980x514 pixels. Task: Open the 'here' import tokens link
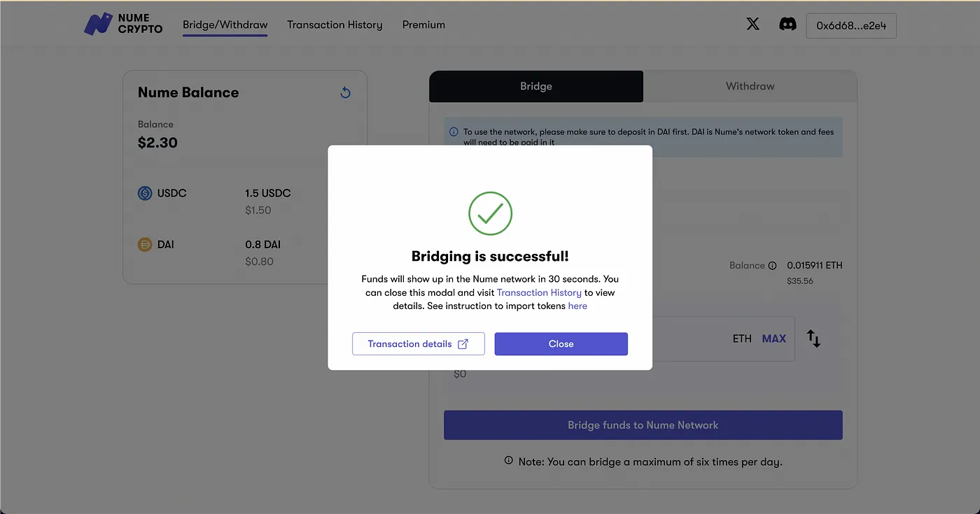tap(577, 306)
